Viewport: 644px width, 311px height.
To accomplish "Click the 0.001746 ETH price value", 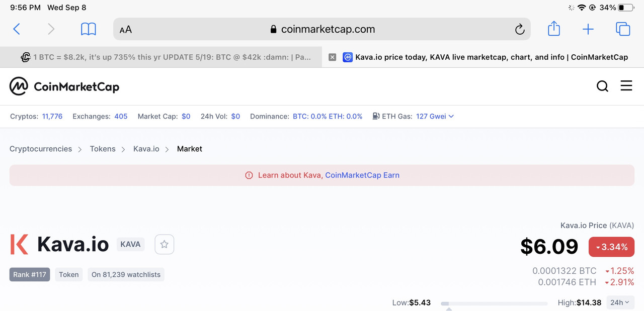I will tap(567, 282).
